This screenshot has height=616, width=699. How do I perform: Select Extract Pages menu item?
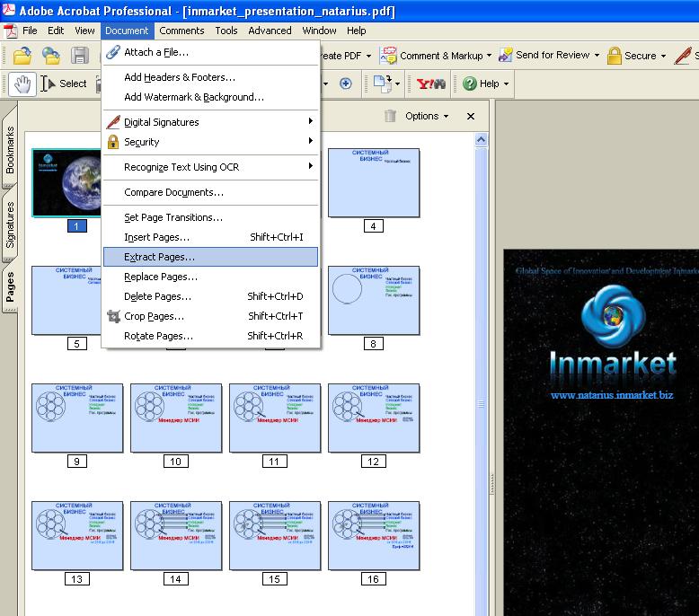210,257
